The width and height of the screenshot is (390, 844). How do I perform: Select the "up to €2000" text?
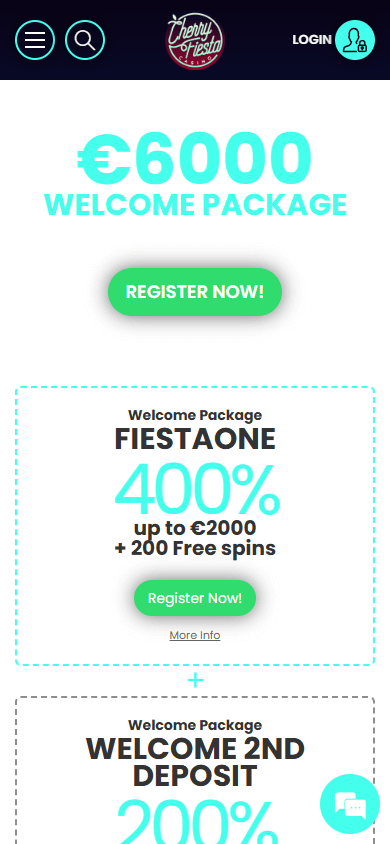195,528
